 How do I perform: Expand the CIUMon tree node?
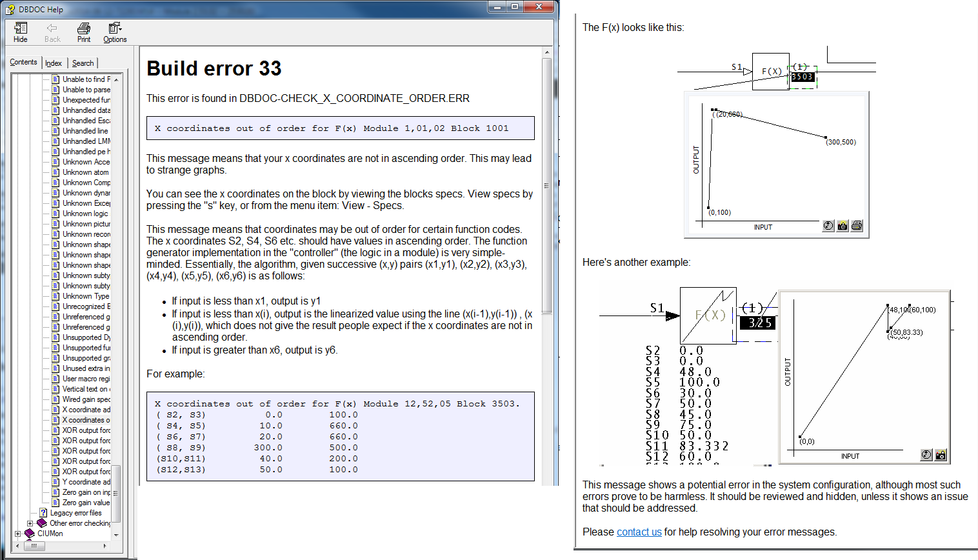(17, 534)
